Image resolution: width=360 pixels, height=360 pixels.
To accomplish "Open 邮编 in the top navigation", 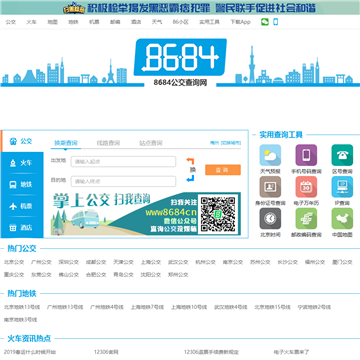I will 115,22.
